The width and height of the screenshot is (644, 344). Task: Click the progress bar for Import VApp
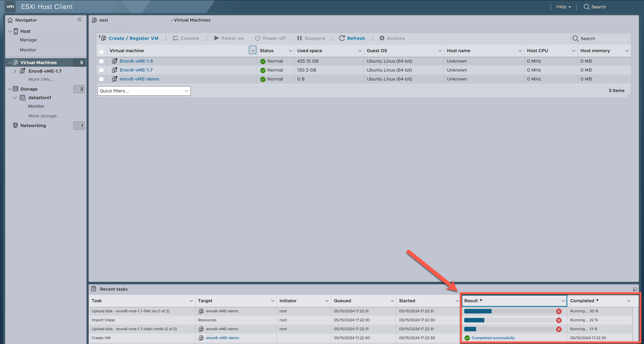509,320
